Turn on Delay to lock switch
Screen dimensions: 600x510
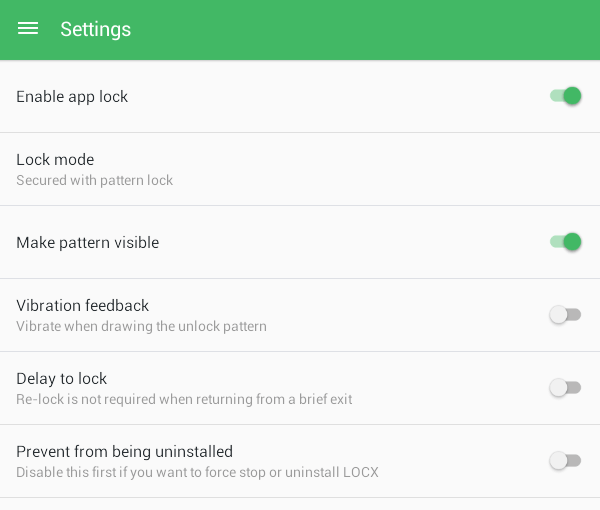click(x=566, y=388)
